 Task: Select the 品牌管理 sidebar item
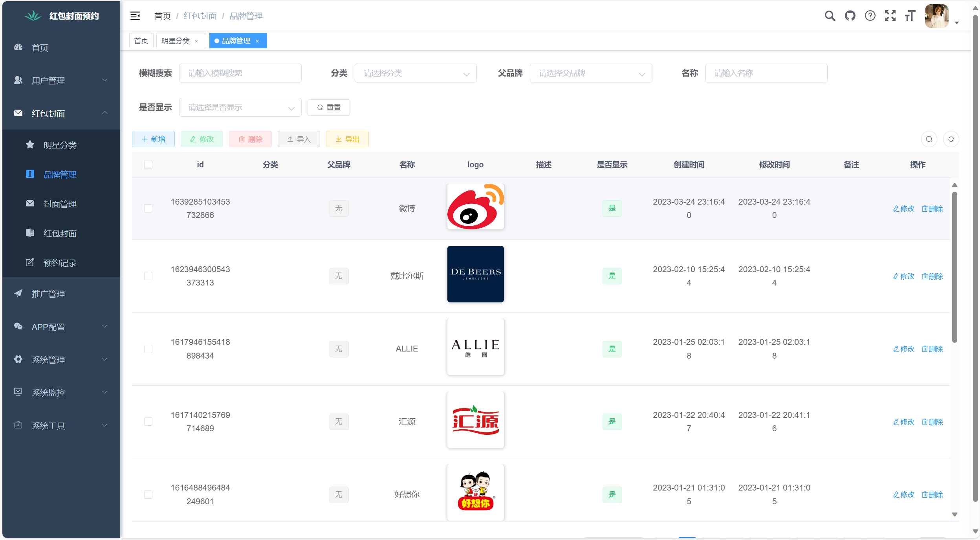[x=61, y=174]
